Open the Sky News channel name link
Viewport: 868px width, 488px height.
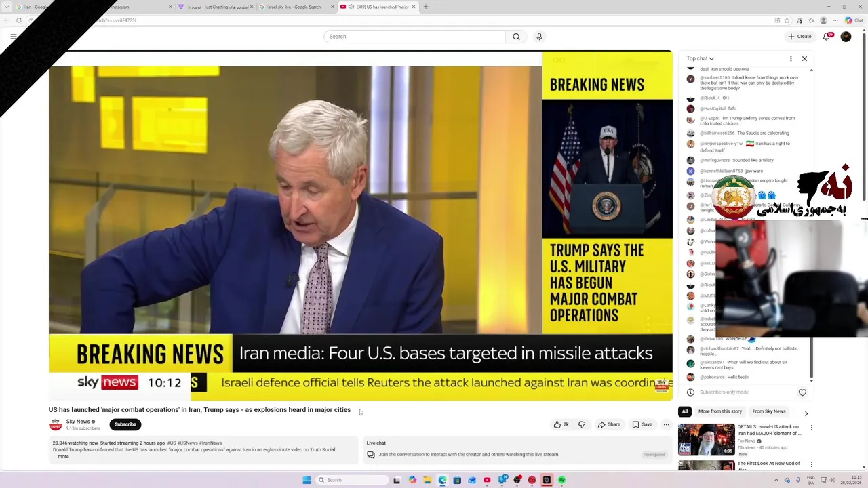tap(78, 422)
